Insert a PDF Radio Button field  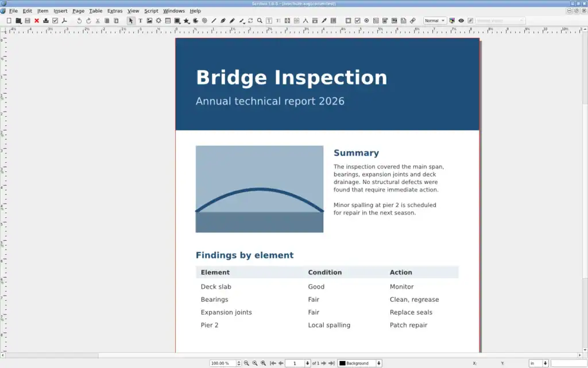pyautogui.click(x=366, y=21)
